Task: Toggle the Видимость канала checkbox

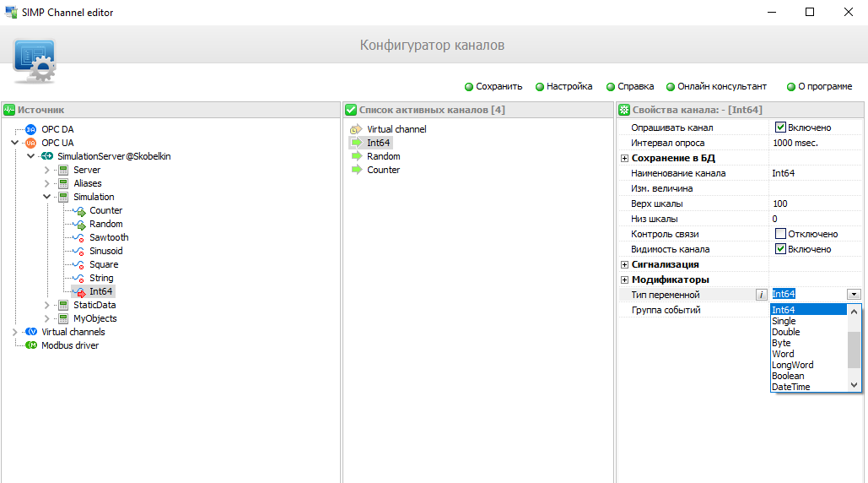Action: [x=780, y=249]
